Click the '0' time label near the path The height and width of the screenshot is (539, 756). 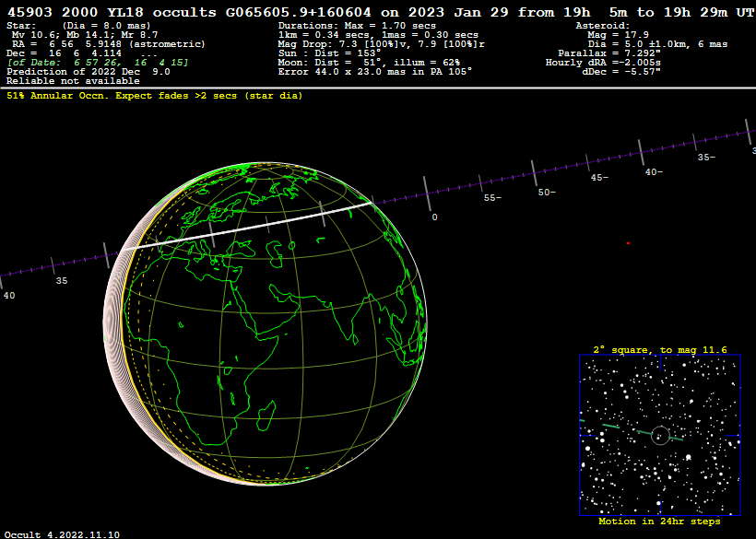tap(434, 217)
